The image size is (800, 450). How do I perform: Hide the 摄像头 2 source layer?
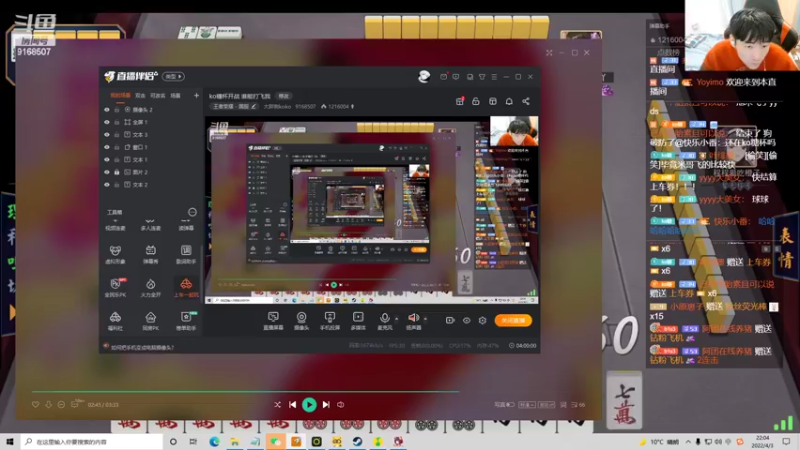pos(107,110)
